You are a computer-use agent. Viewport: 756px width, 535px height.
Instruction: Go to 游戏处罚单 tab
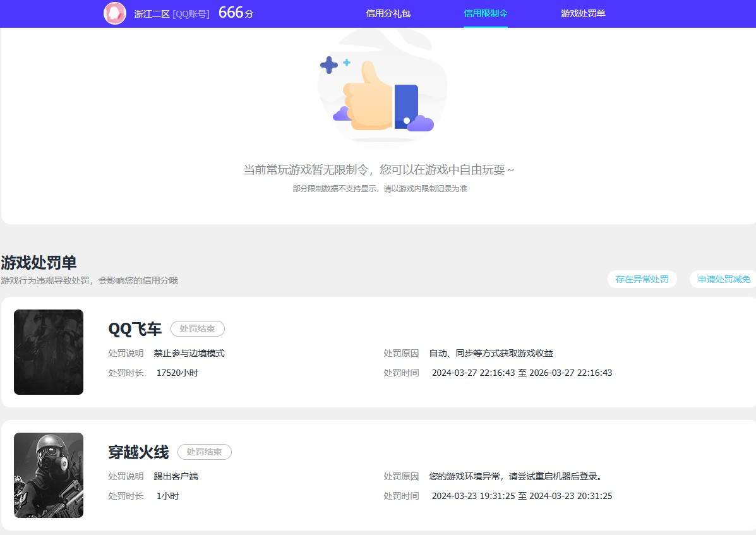[583, 13]
